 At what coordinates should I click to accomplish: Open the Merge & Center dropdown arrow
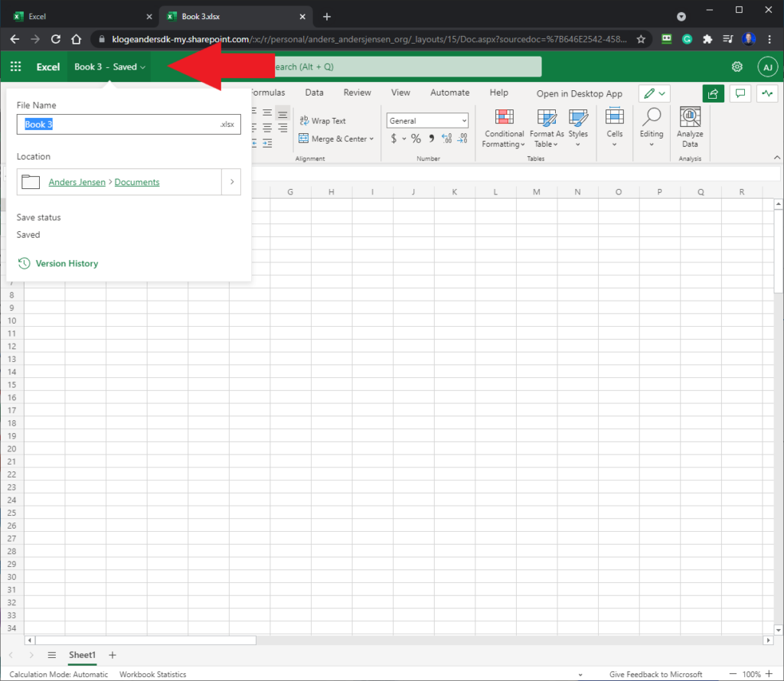tap(371, 139)
